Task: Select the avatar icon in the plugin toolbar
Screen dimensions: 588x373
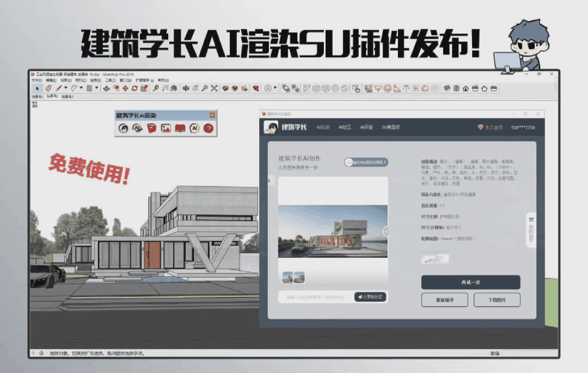Action: [x=123, y=128]
